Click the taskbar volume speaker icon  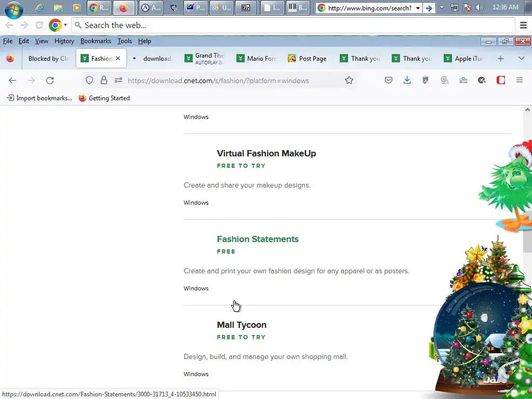point(480,7)
